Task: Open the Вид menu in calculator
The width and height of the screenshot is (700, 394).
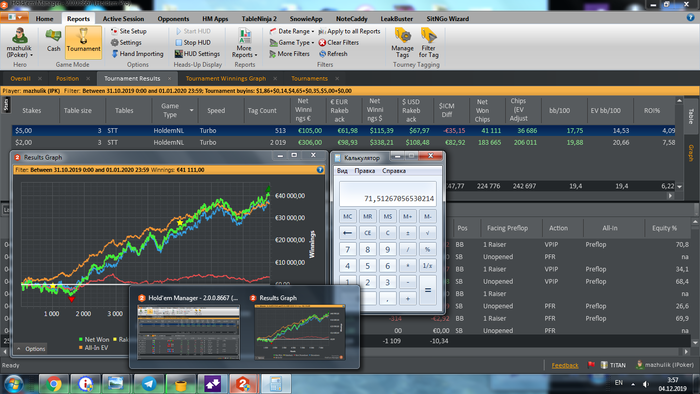Action: pyautogui.click(x=342, y=171)
